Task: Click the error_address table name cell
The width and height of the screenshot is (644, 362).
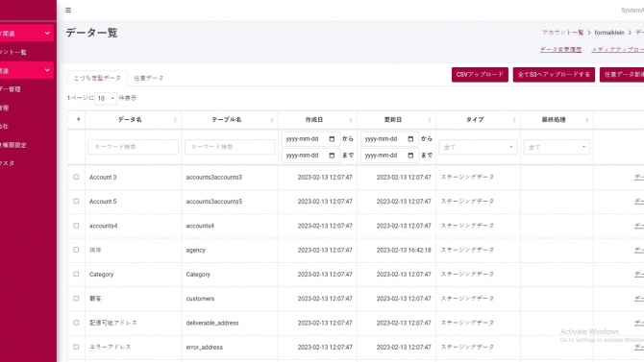Action: [x=204, y=348]
